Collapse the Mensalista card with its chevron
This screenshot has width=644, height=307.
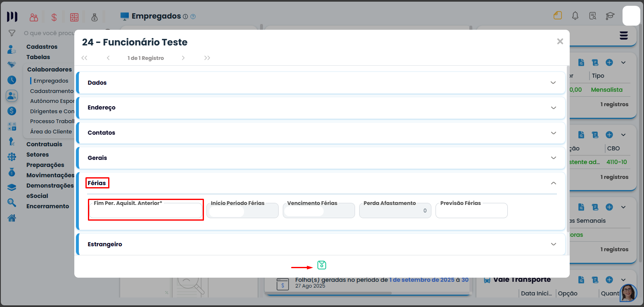[623, 62]
